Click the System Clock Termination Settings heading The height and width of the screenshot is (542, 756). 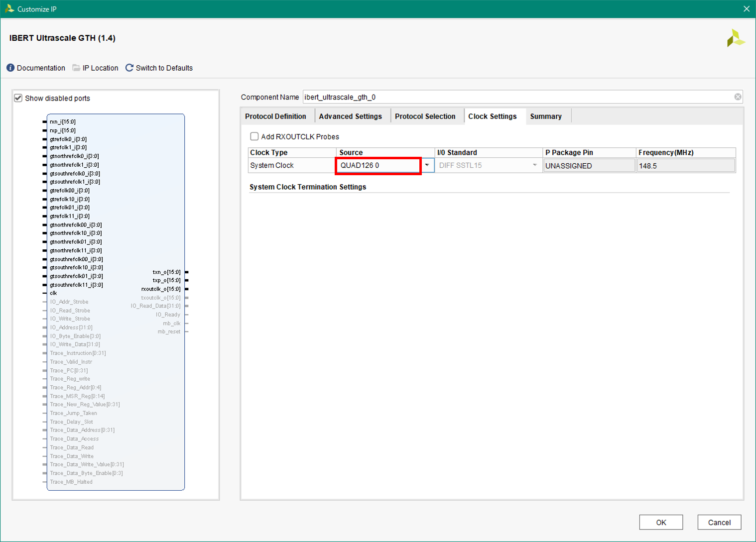[308, 187]
